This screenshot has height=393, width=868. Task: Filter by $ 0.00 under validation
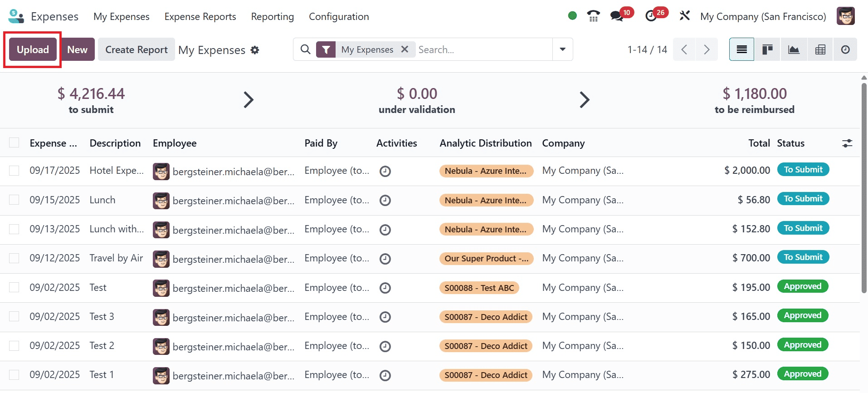coord(417,100)
